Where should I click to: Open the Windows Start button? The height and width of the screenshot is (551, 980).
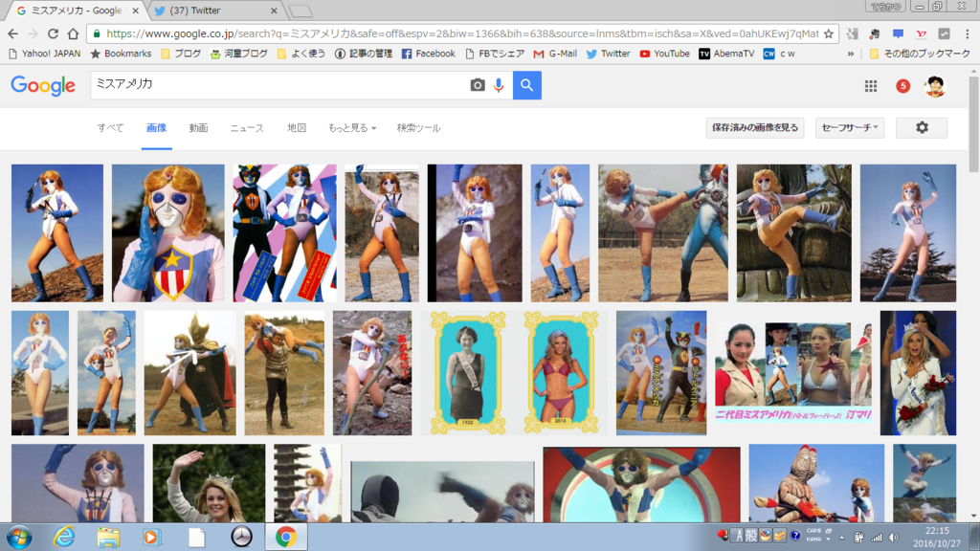[x=20, y=538]
